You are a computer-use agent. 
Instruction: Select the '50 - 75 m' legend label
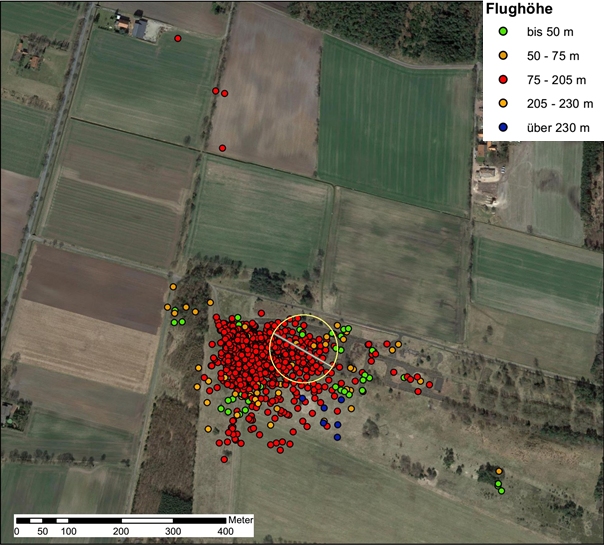click(553, 56)
